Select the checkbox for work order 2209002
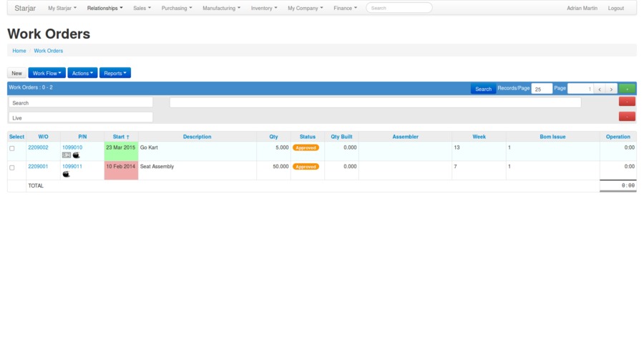 click(x=11, y=148)
